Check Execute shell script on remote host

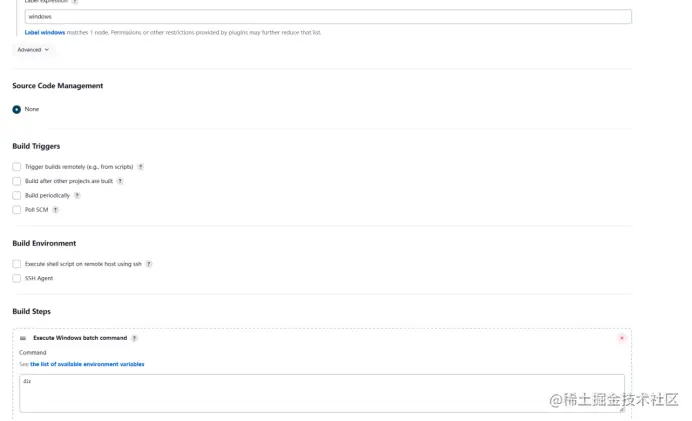(17, 264)
